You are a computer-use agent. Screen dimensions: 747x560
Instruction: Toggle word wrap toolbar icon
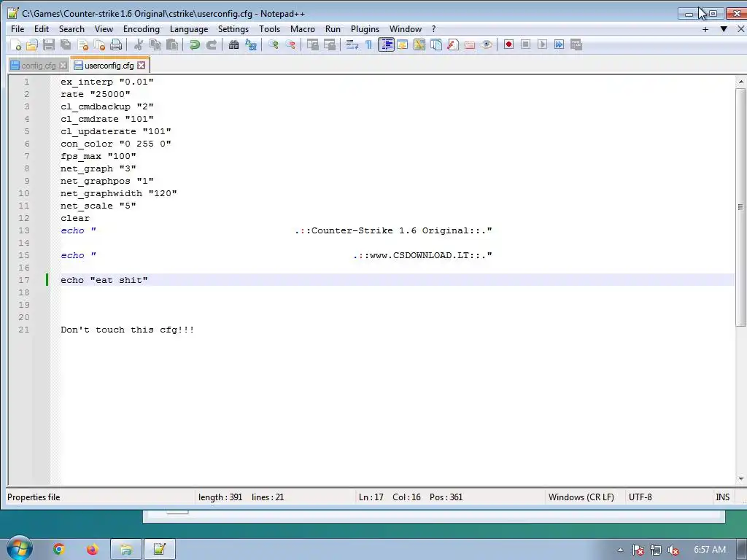pyautogui.click(x=352, y=44)
